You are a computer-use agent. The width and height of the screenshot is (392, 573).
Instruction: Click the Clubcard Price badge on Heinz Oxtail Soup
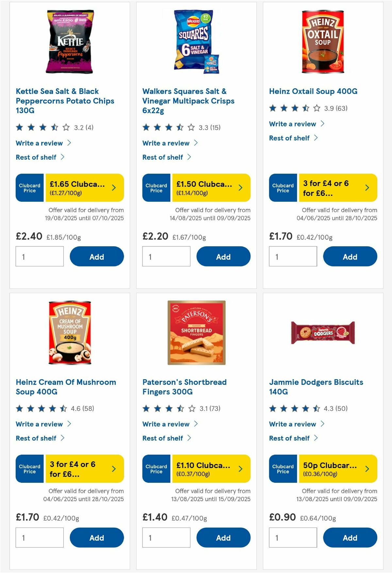pyautogui.click(x=283, y=187)
